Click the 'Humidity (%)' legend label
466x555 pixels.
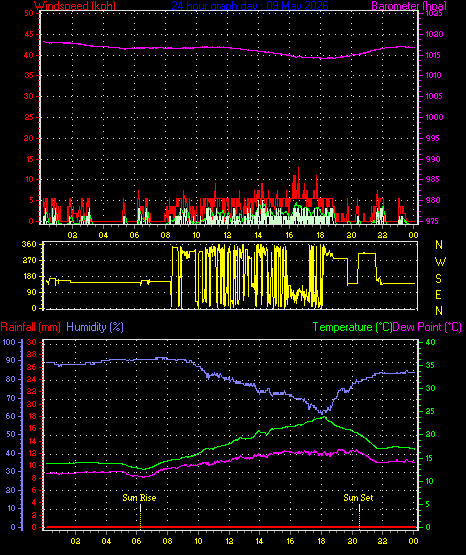pos(95,327)
